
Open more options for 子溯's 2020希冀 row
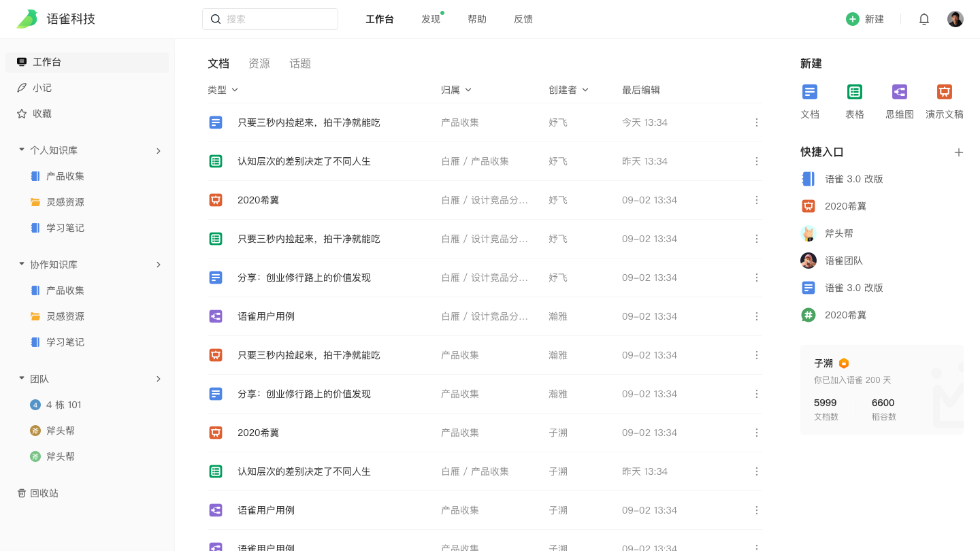tap(757, 433)
